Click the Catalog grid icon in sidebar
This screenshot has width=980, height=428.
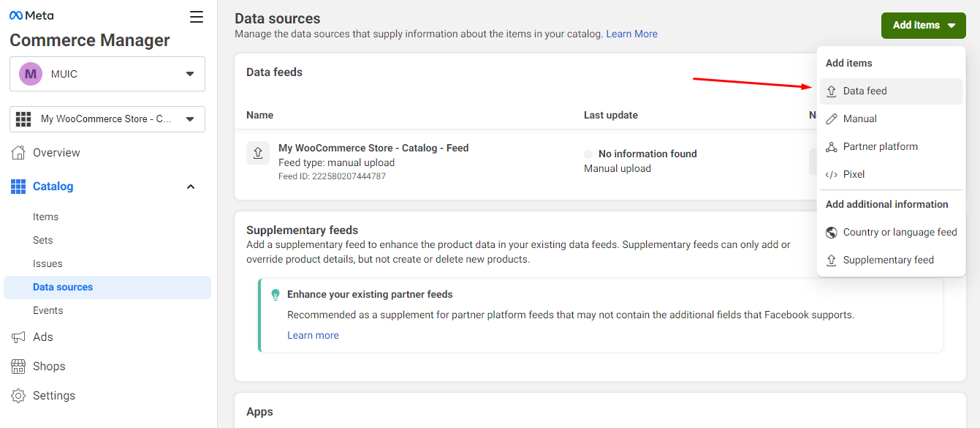click(18, 187)
